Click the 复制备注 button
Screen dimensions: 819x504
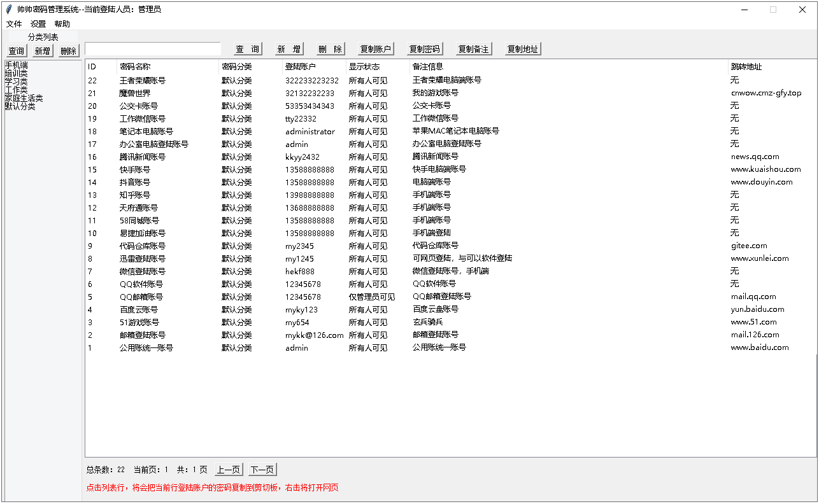point(474,49)
